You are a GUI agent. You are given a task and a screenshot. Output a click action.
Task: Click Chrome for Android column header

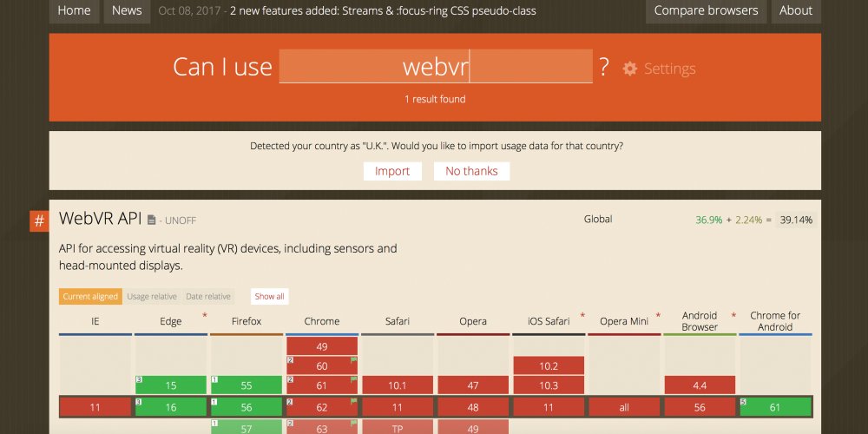(775, 322)
